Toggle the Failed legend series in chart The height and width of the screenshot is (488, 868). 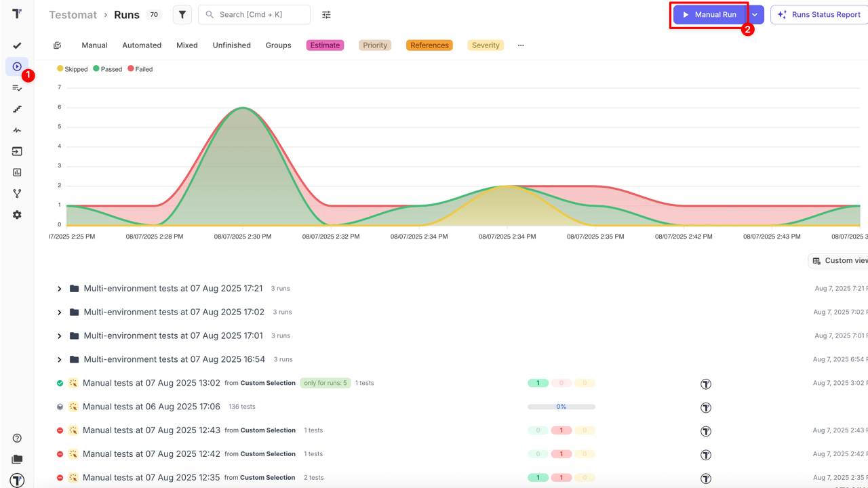[140, 69]
